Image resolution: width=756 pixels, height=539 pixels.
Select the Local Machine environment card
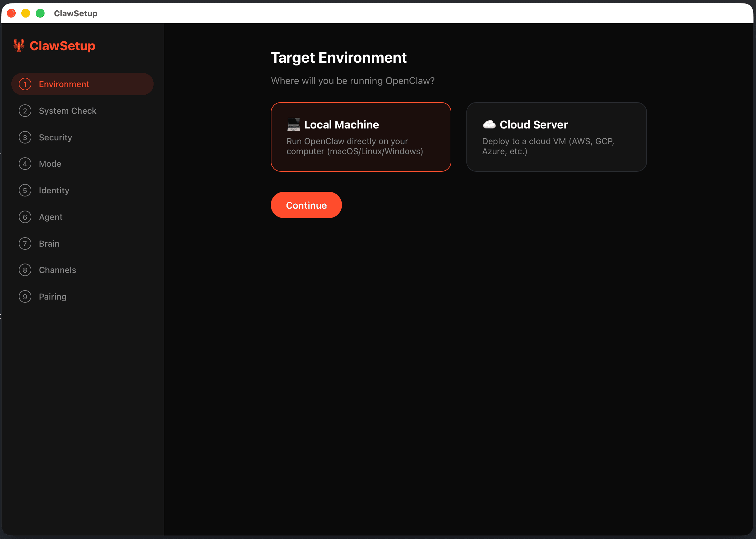point(361,137)
